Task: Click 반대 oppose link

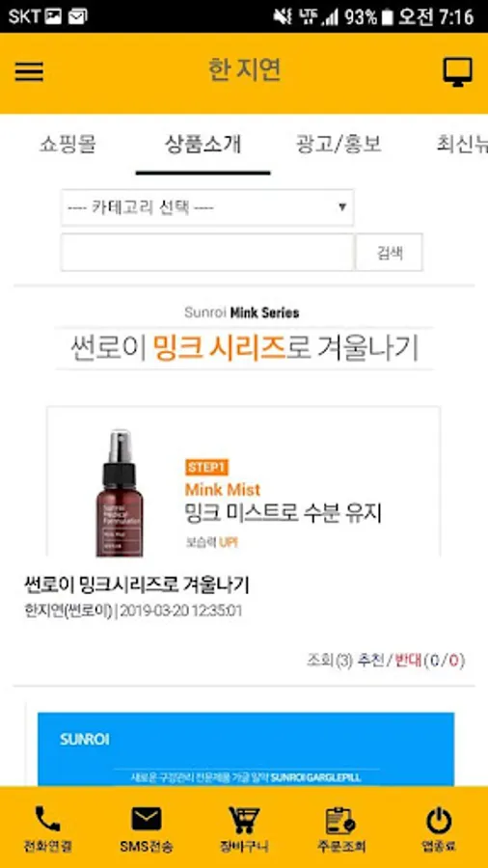Action: click(408, 660)
